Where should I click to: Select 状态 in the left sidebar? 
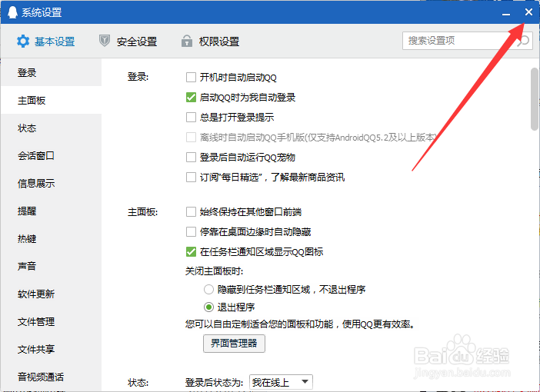(x=52, y=128)
